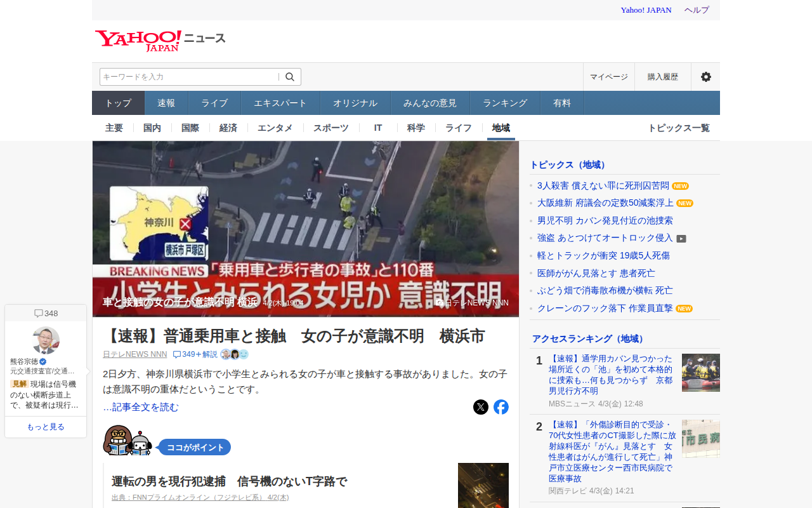This screenshot has height=508, width=812.
Task: Select the 国内 category
Action: pyautogui.click(x=152, y=128)
